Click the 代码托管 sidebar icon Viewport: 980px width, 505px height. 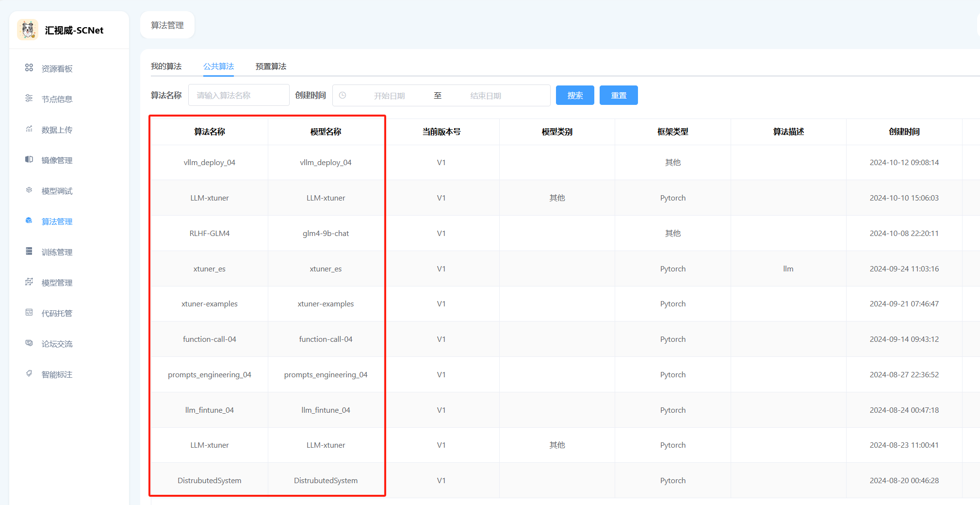tap(29, 313)
